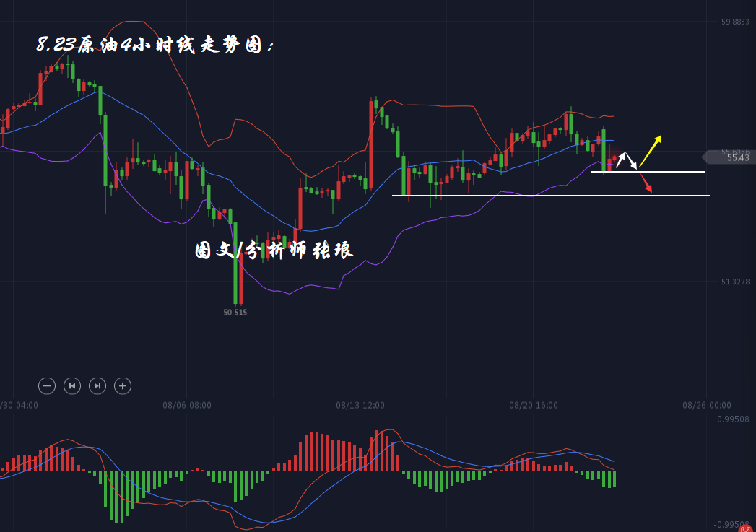This screenshot has height=532, width=756.
Task: Click the white up-arrow annotation near latest candle
Action: [620, 160]
